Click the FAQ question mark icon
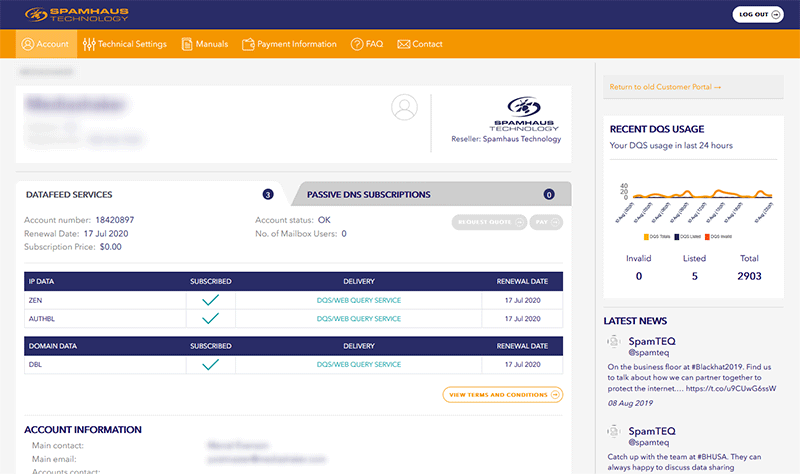 [357, 44]
